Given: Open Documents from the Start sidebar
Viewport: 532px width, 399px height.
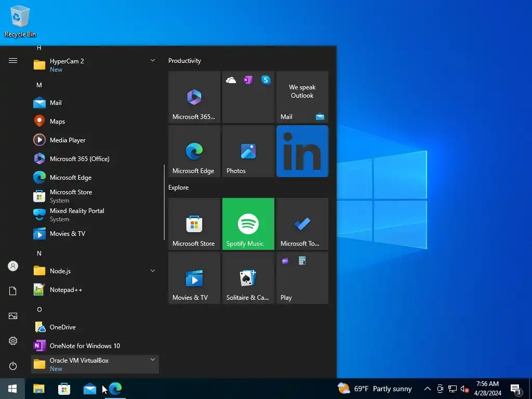Looking at the screenshot, I should [x=13, y=291].
